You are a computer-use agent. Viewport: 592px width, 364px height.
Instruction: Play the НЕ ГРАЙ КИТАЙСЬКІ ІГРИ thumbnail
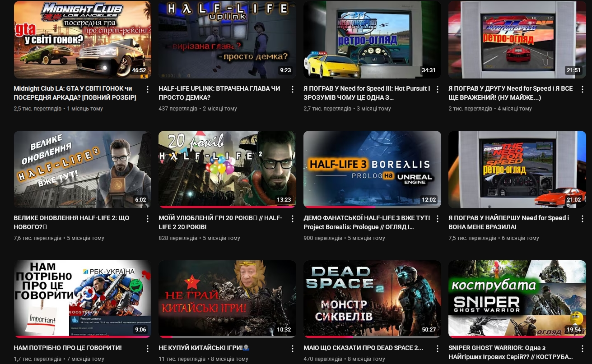[228, 299]
